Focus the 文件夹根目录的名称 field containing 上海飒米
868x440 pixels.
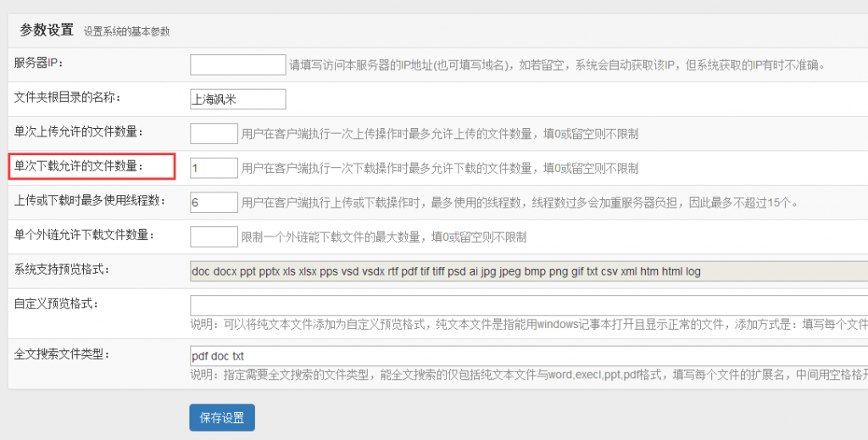(237, 99)
